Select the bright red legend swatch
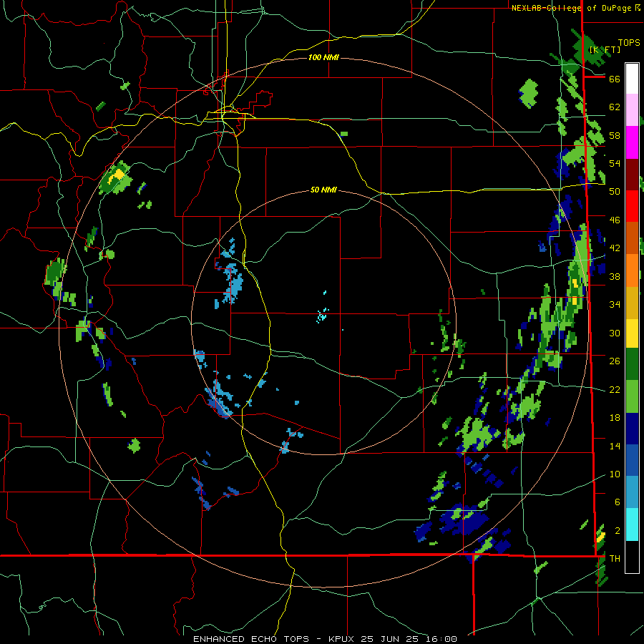Screen dimensions: 644x644 [632, 206]
